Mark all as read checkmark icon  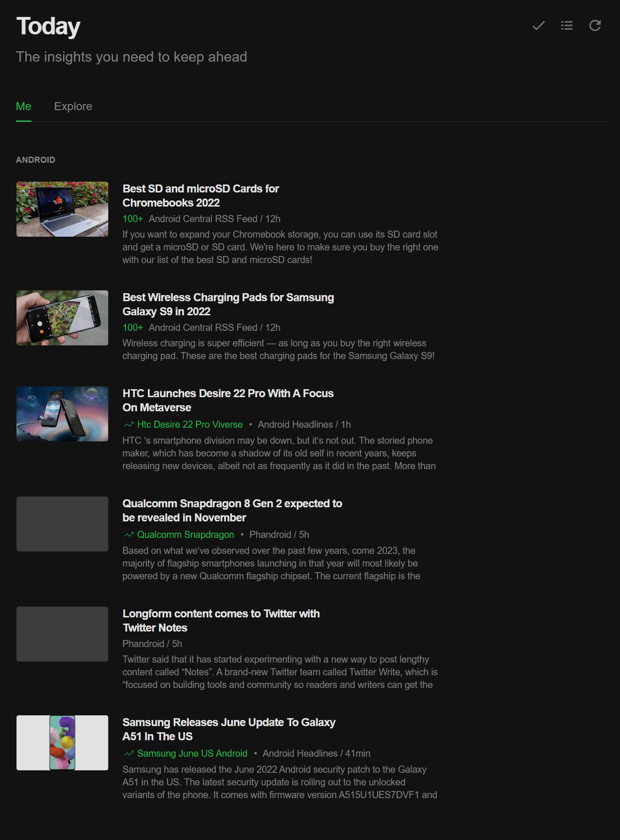(539, 25)
